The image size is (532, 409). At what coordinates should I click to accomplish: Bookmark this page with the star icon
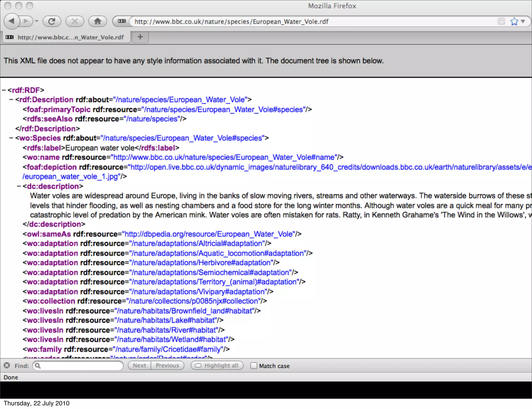[x=514, y=21]
